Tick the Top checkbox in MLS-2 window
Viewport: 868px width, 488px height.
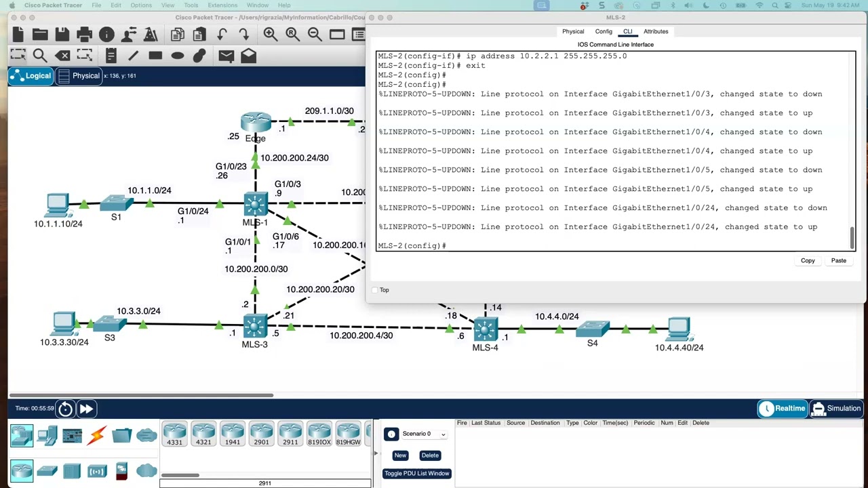tap(374, 290)
